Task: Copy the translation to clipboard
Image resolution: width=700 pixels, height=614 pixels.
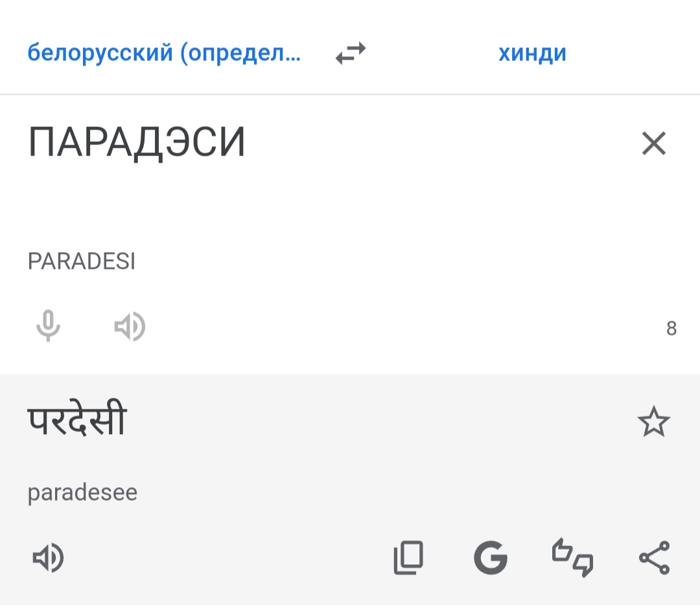Action: (x=408, y=558)
